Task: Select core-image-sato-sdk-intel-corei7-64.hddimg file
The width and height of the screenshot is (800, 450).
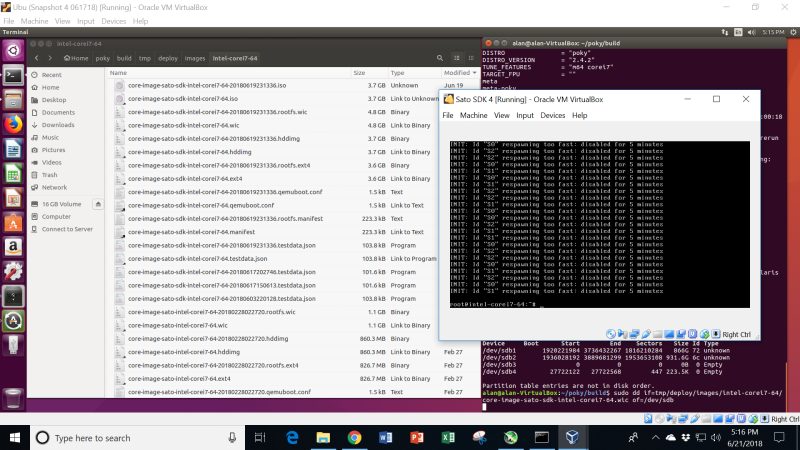Action: click(189, 152)
